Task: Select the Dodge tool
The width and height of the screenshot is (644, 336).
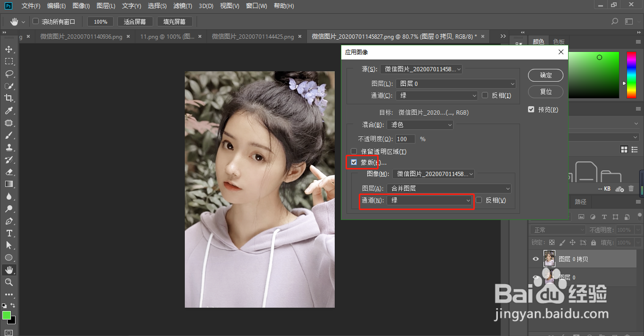Action: click(x=8, y=209)
